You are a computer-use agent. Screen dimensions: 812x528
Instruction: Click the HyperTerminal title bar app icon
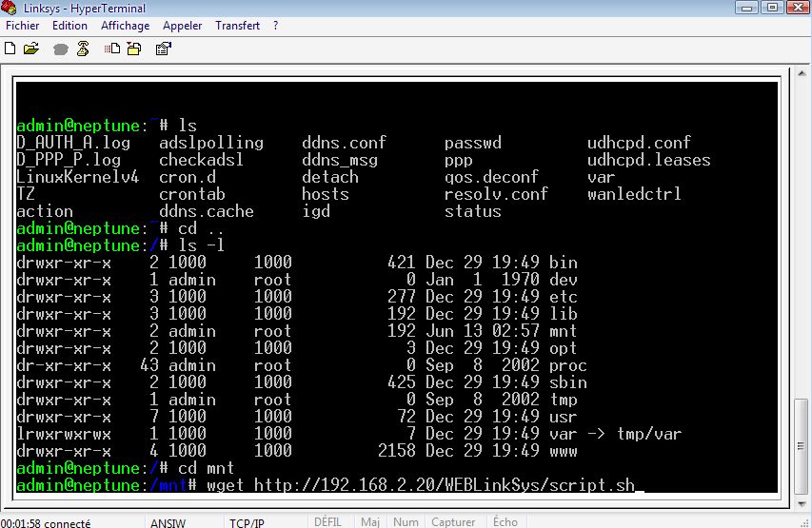pyautogui.click(x=9, y=8)
